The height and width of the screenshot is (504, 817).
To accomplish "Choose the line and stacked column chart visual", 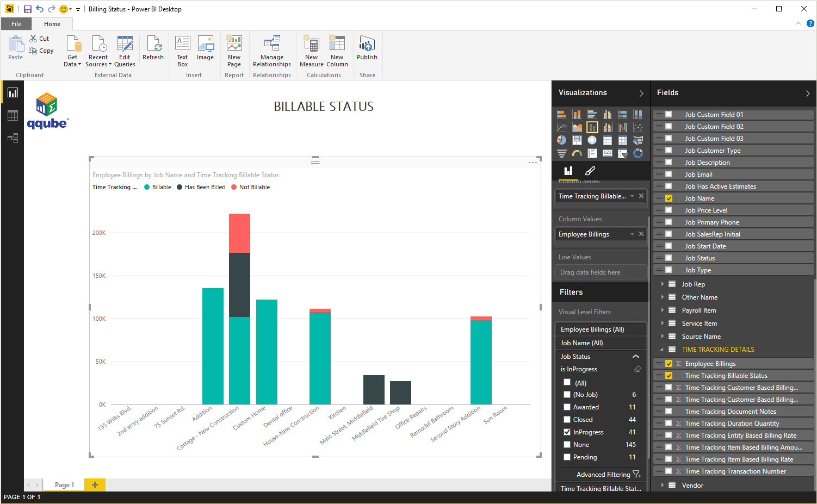I will (592, 127).
